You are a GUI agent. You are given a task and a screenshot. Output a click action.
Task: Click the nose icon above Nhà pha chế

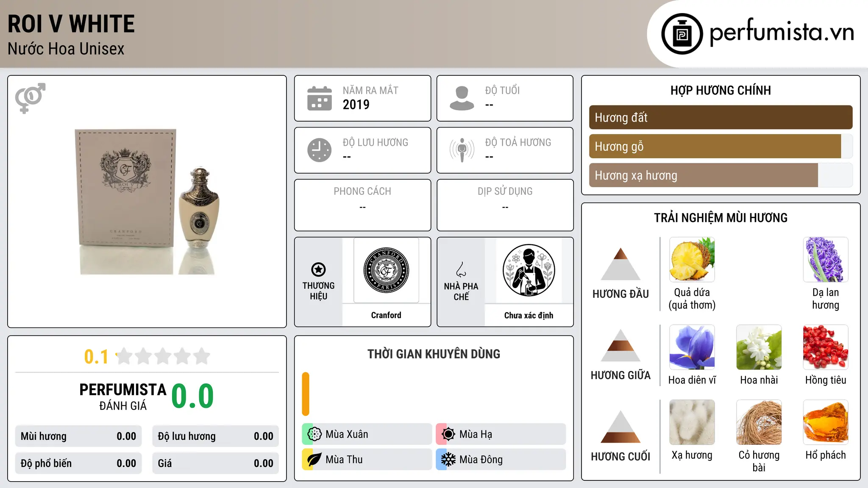click(x=461, y=269)
